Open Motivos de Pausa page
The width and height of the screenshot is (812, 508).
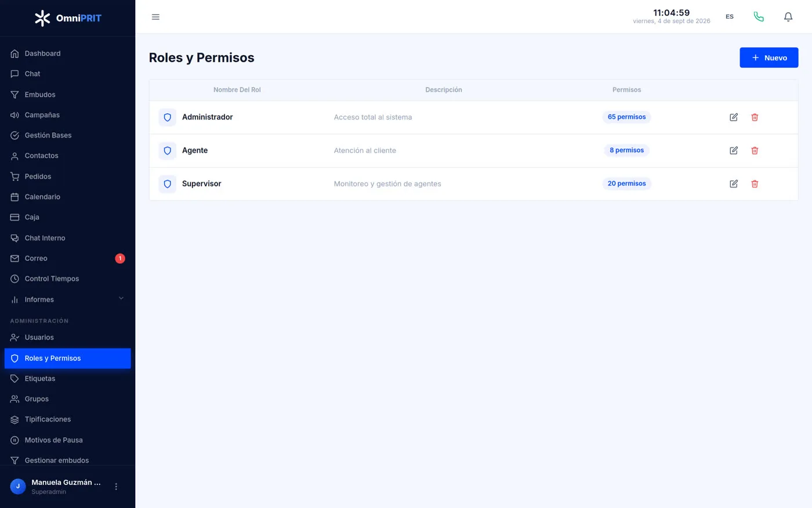coord(68,440)
